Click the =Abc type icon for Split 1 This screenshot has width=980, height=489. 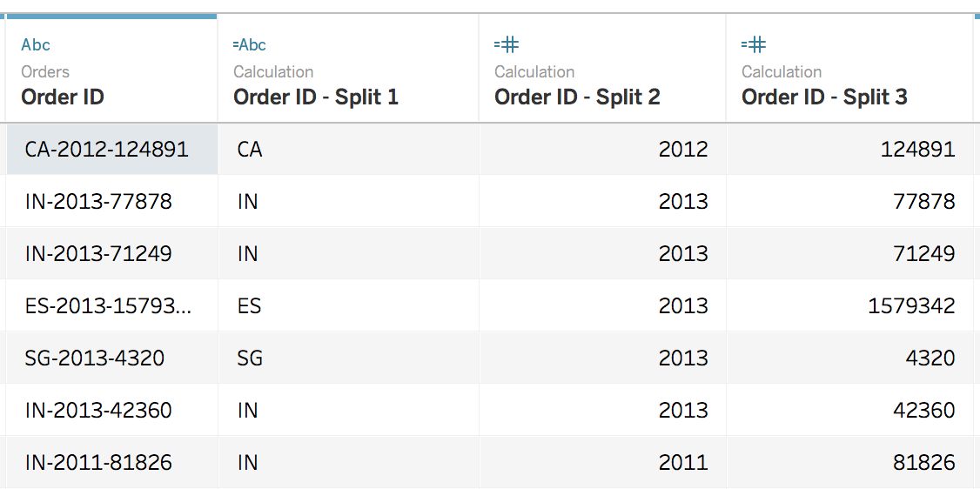[x=250, y=45]
